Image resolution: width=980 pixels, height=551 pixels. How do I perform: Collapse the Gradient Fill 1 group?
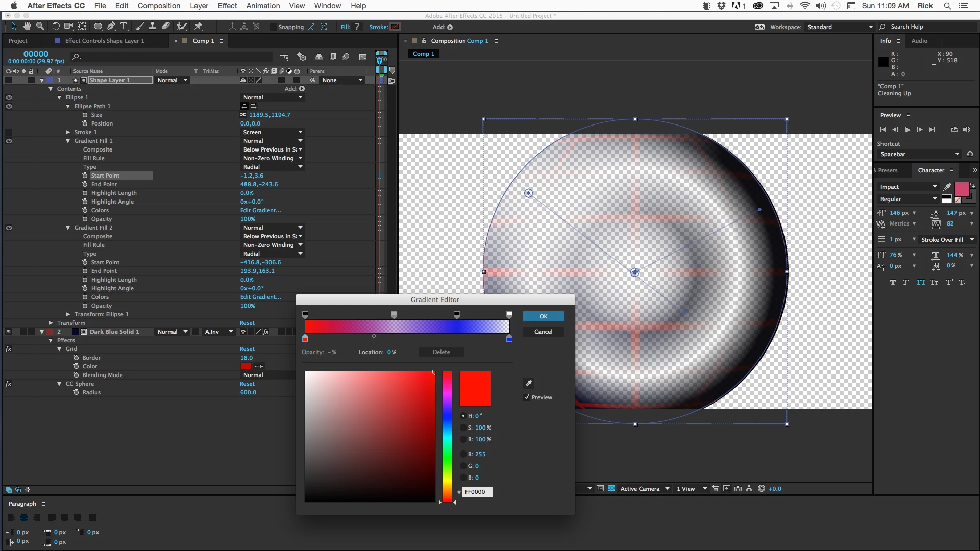point(68,141)
